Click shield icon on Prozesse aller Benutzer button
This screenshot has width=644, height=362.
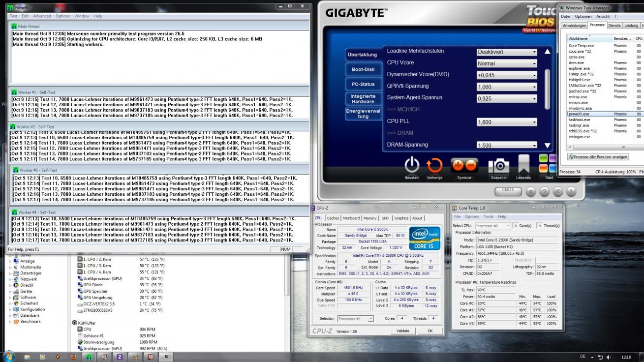click(571, 157)
